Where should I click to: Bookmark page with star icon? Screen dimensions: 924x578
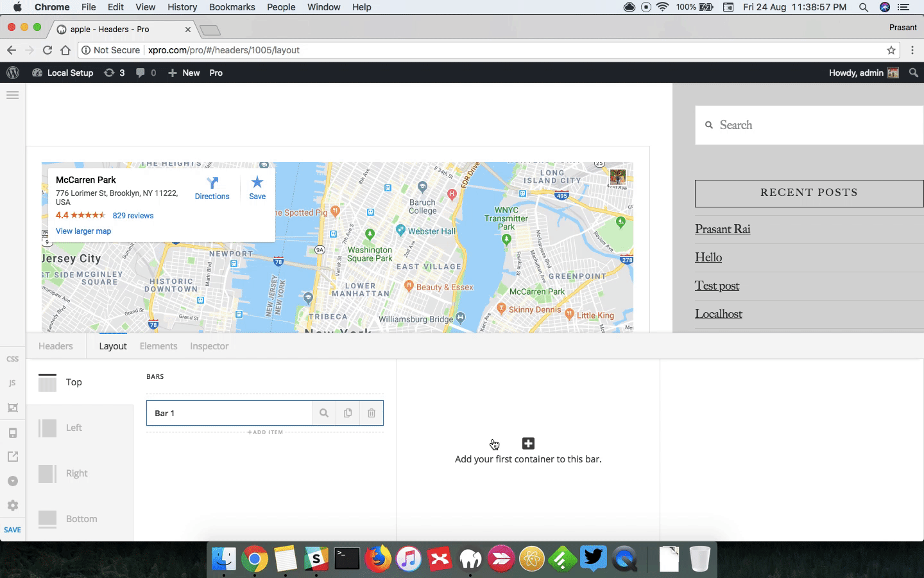[x=891, y=50]
